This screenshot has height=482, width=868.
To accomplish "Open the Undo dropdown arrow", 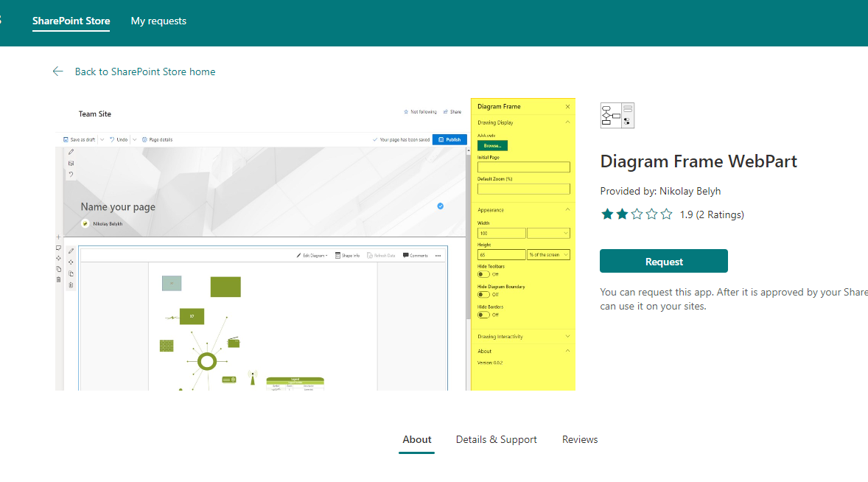I will [135, 139].
